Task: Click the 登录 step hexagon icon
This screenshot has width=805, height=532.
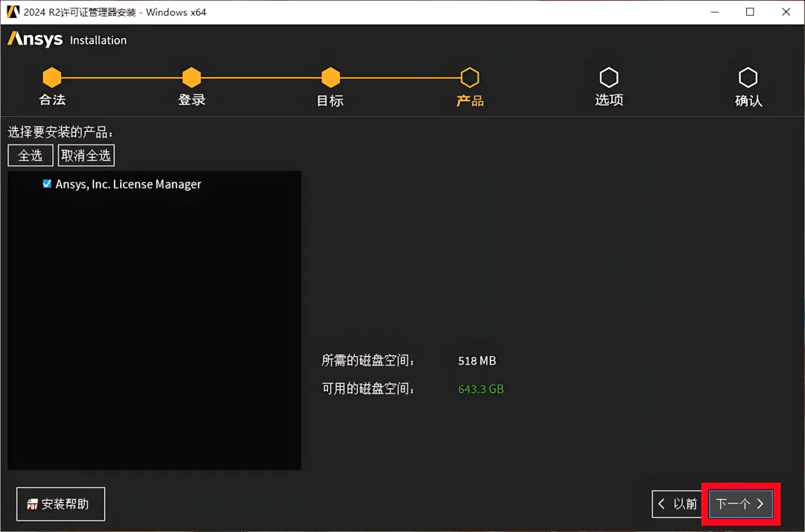Action: pyautogui.click(x=192, y=77)
